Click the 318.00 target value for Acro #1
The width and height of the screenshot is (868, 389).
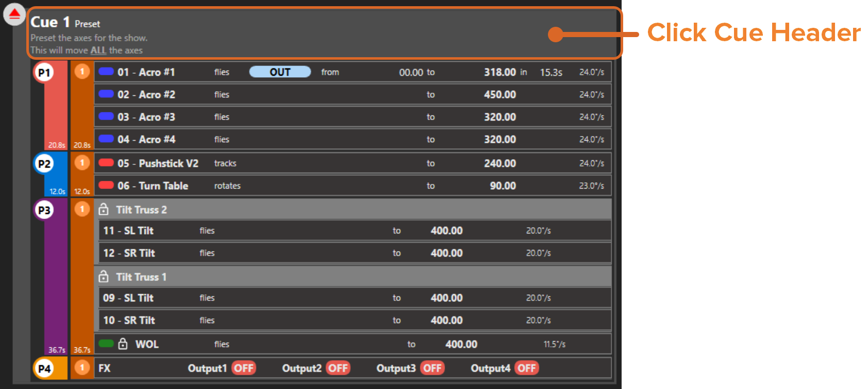point(500,72)
